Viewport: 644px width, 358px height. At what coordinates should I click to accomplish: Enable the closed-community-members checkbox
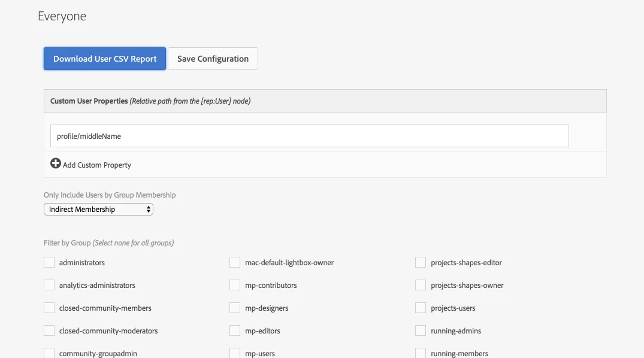tap(49, 308)
